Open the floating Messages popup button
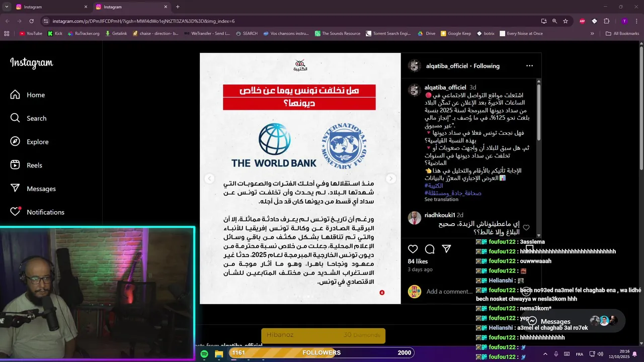644x362 pixels. 573,321
